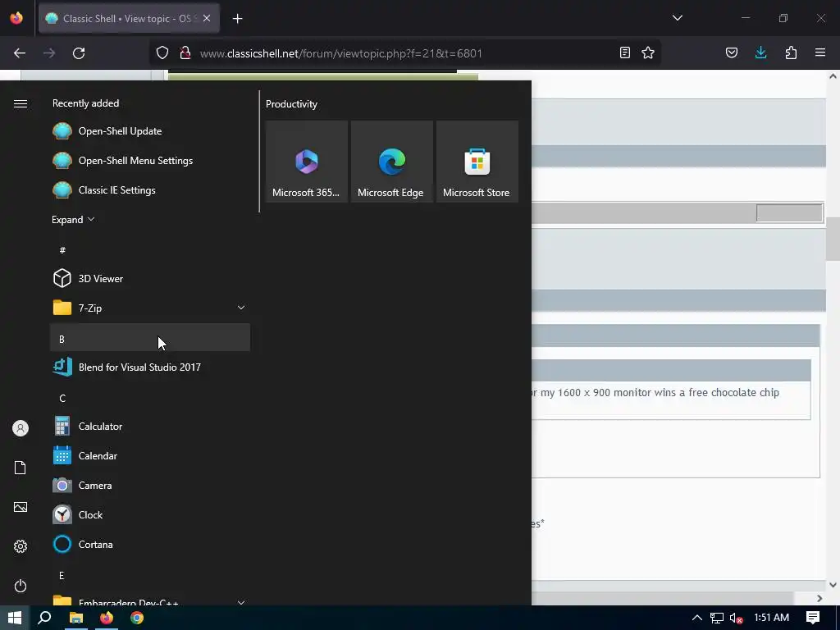The height and width of the screenshot is (630, 840).
Task: Open a new Firefox tab
Action: tap(237, 19)
